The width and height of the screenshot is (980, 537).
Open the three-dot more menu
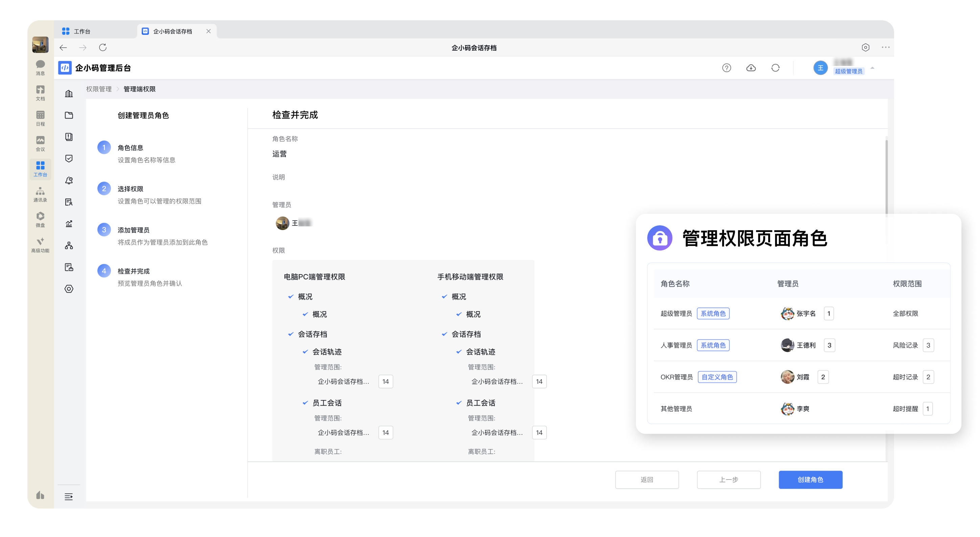point(886,47)
